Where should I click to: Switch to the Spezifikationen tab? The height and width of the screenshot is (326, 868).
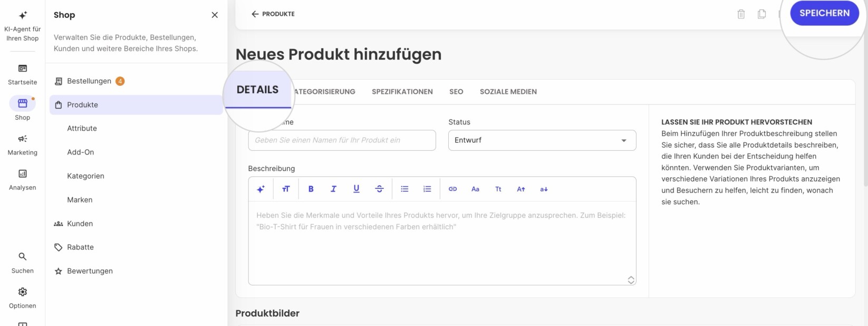pos(402,91)
